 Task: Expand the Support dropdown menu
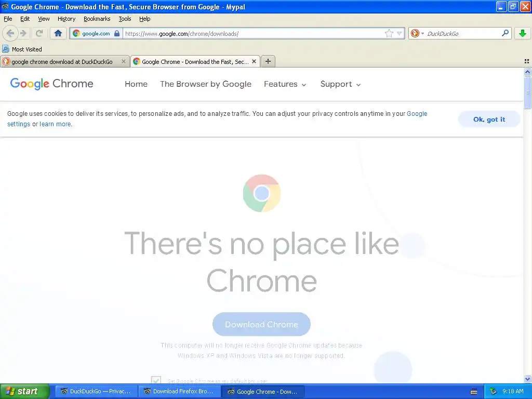[x=340, y=84]
